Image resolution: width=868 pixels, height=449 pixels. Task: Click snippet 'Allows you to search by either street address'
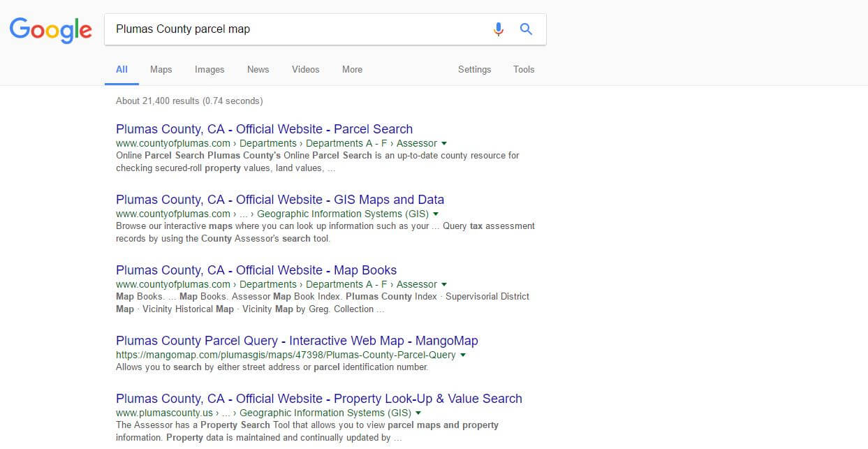(272, 367)
